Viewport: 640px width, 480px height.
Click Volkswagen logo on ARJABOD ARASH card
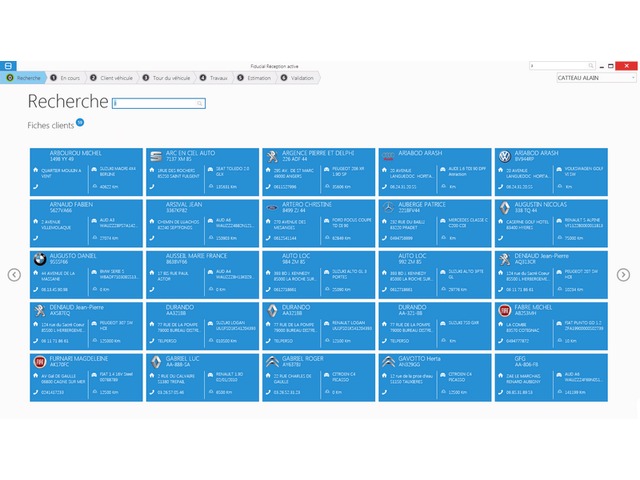pos(505,156)
